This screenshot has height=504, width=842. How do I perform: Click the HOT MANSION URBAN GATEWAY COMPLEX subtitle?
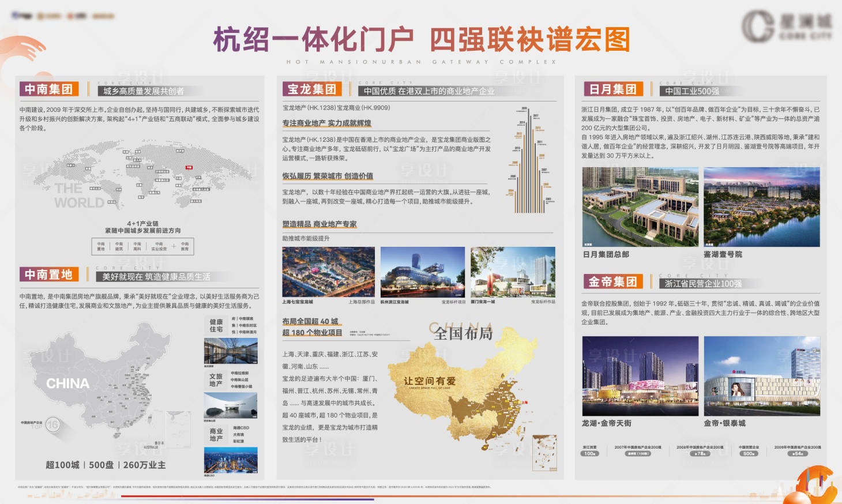pos(421,62)
